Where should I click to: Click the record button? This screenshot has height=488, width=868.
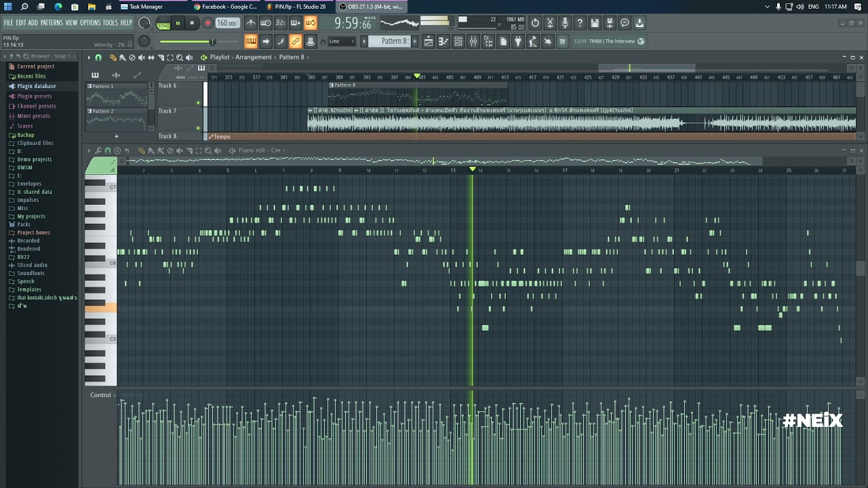(x=208, y=23)
